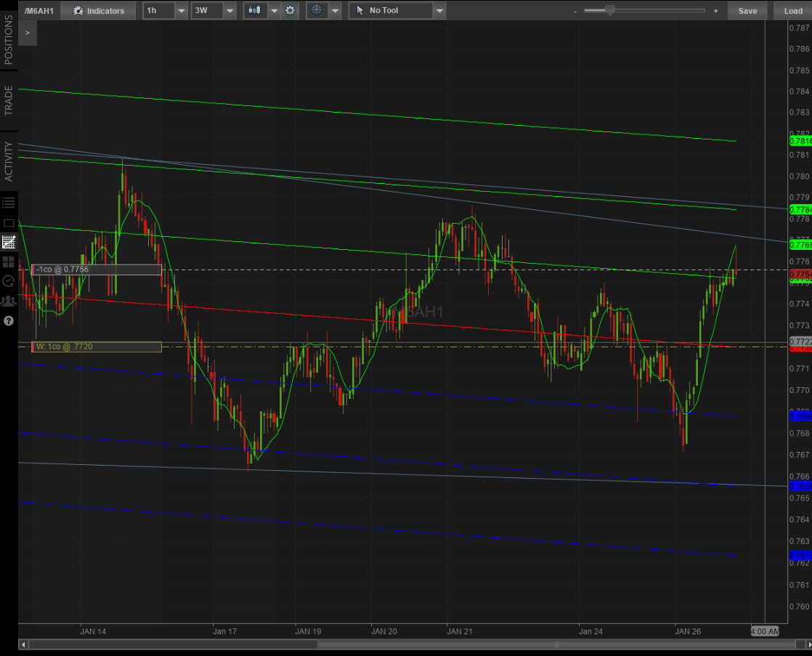
Task: Click the JAN 14 date label
Action: [93, 631]
